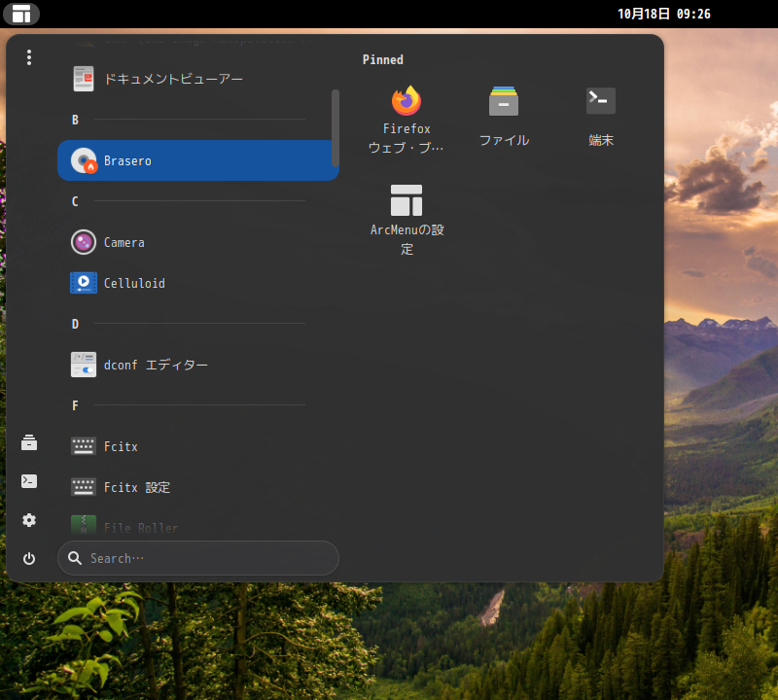Click the Camera list label
The height and width of the screenshot is (700, 778).
coord(124,243)
